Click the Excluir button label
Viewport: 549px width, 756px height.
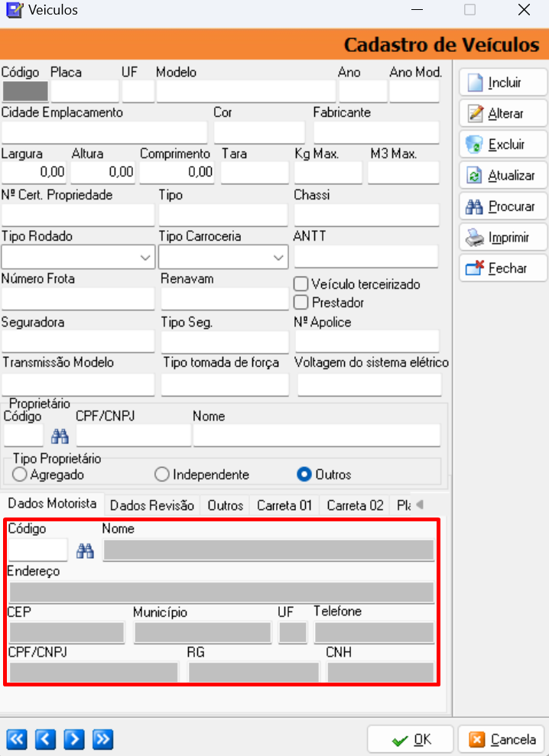click(506, 144)
